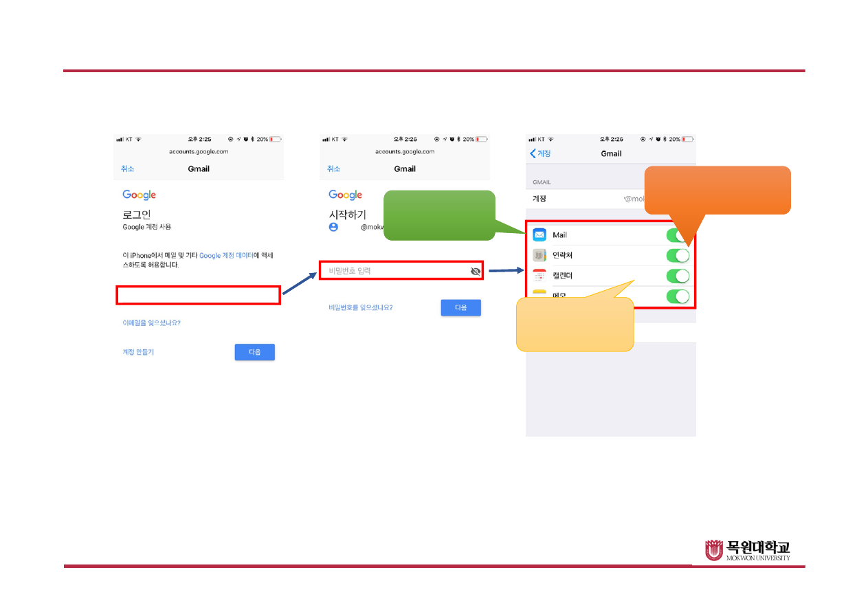
Task: Click the 연락처 contacts app icon
Action: [539, 256]
